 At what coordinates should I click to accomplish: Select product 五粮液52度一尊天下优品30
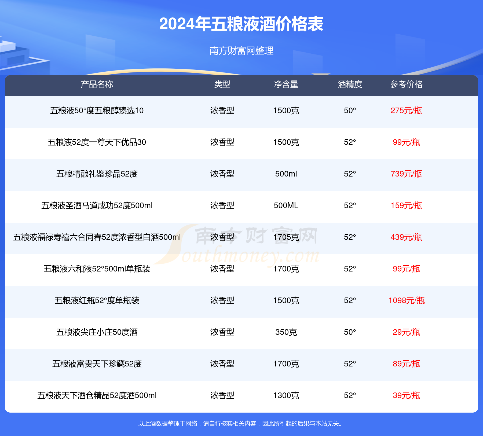coord(97,142)
